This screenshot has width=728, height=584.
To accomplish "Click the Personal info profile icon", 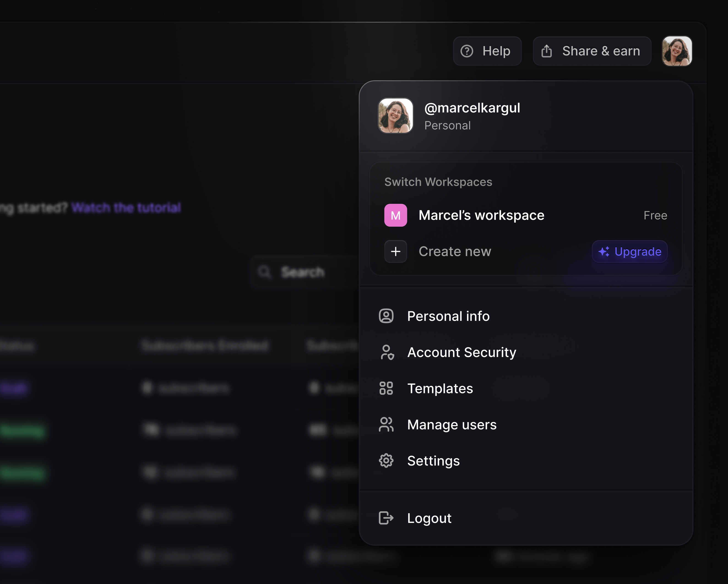I will click(386, 316).
